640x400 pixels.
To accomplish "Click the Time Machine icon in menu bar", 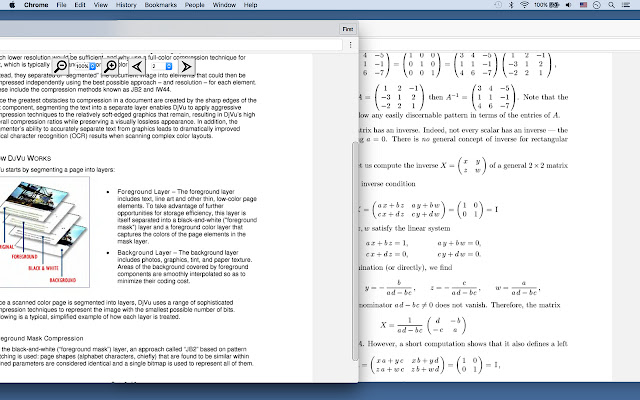I will coord(498,5).
